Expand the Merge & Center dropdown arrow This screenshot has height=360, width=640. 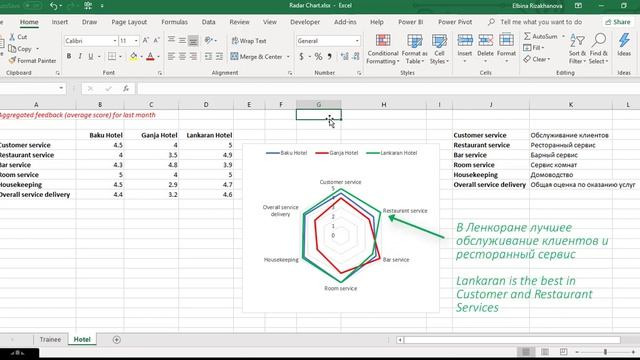pyautogui.click(x=288, y=57)
